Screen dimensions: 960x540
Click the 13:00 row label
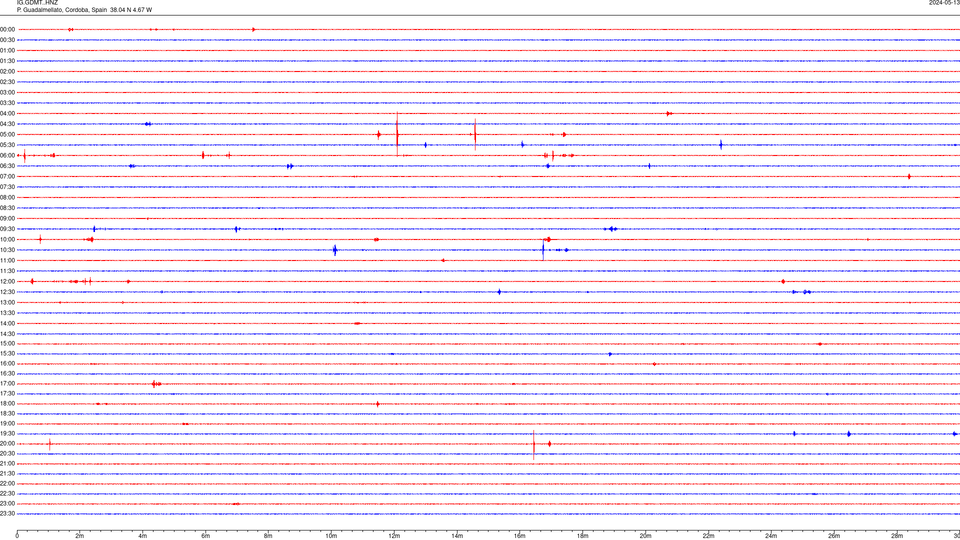point(7,302)
